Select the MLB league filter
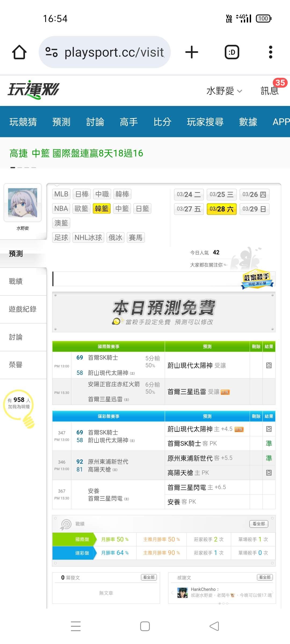 (x=61, y=194)
